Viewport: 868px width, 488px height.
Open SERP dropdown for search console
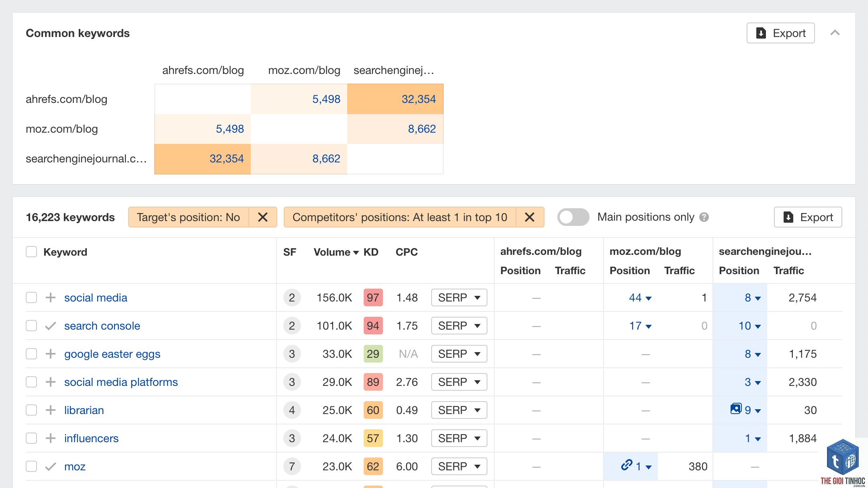point(459,326)
